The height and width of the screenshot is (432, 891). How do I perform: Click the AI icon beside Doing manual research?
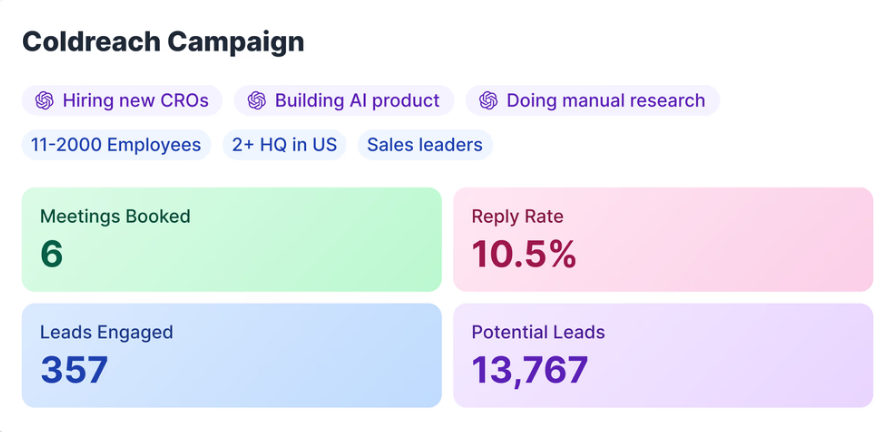point(488,101)
